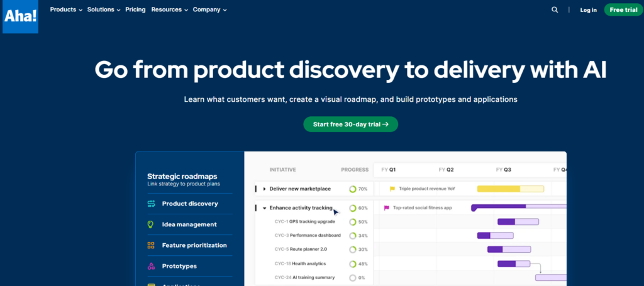Click the CYC-3 Performance dashboard row
The height and width of the screenshot is (286, 644).
(x=308, y=236)
